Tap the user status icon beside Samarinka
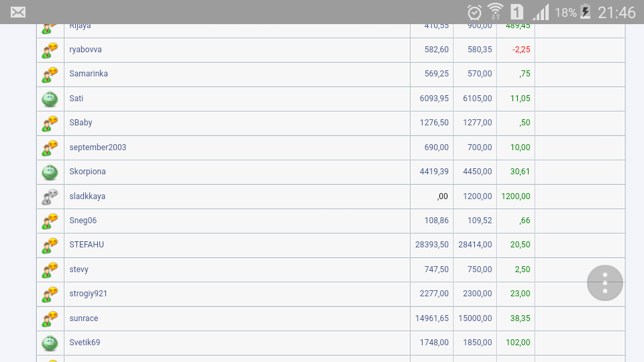This screenshot has height=362, width=644. click(50, 74)
